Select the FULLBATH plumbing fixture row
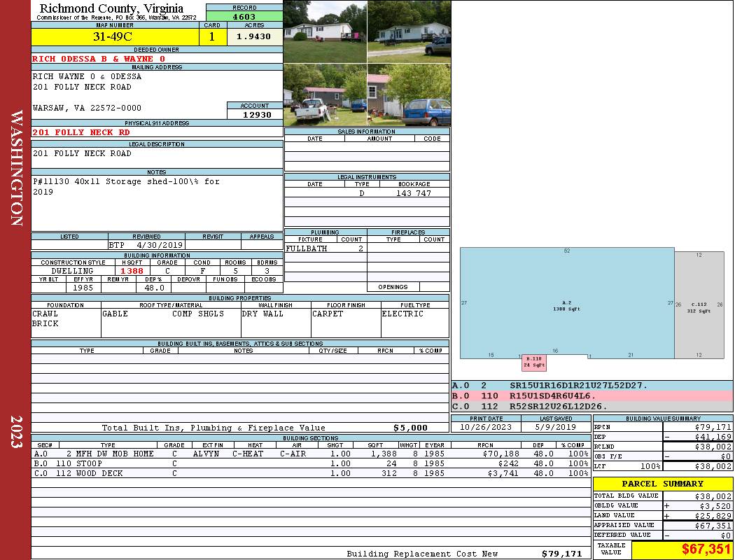This screenshot has width=735, height=560. point(325,248)
